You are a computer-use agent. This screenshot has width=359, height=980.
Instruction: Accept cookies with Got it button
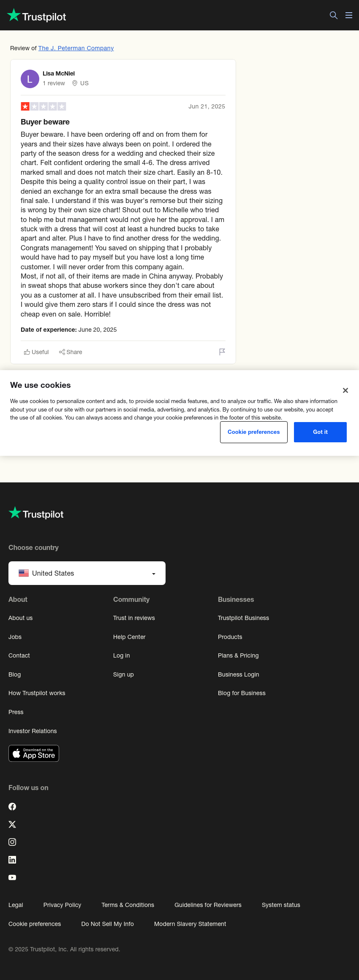[x=320, y=432]
